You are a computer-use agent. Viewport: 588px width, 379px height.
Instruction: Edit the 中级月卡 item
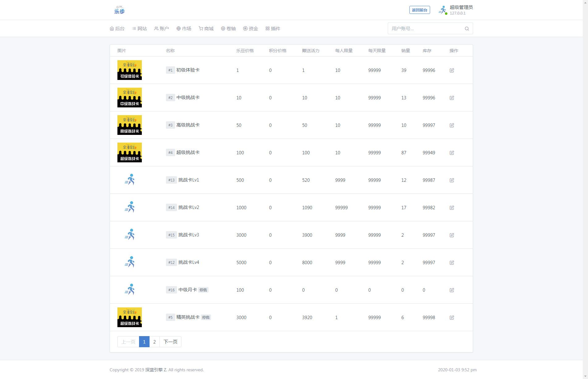(x=452, y=290)
